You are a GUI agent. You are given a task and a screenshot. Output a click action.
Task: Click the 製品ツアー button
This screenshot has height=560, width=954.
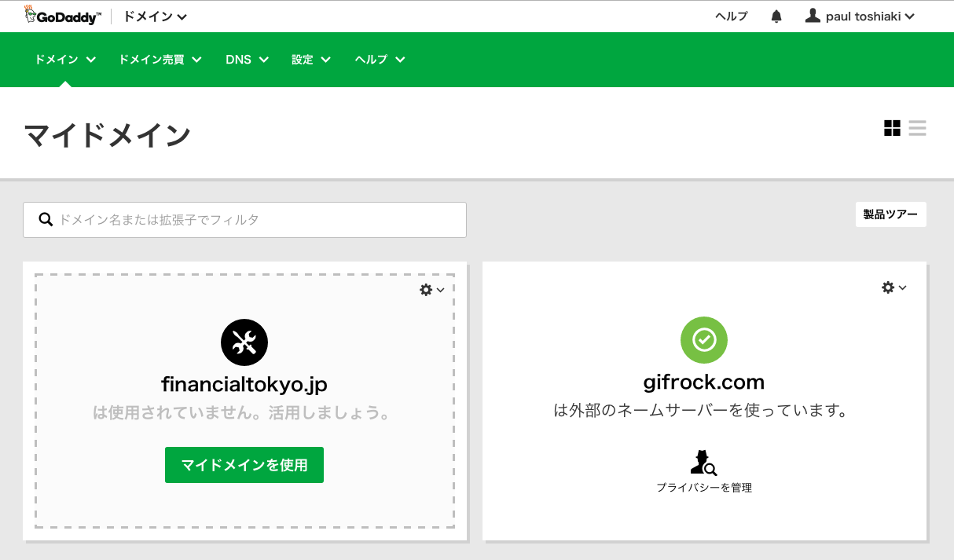tap(891, 214)
